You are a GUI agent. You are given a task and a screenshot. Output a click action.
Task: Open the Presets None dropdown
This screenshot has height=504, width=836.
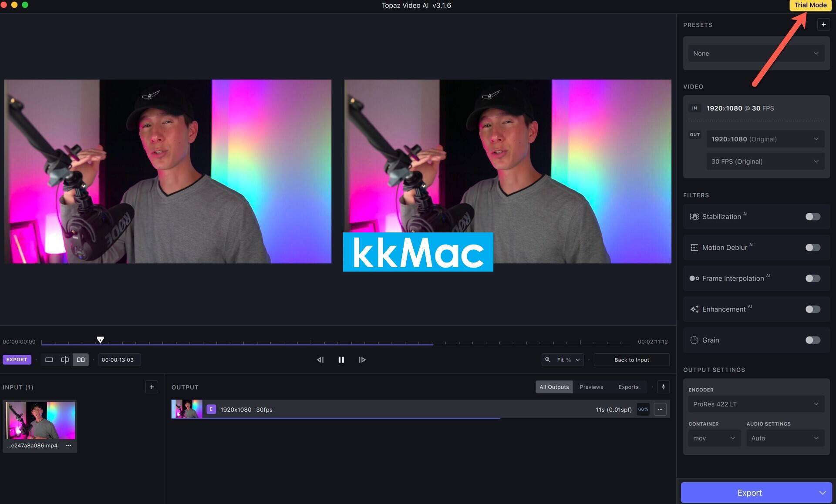click(756, 53)
